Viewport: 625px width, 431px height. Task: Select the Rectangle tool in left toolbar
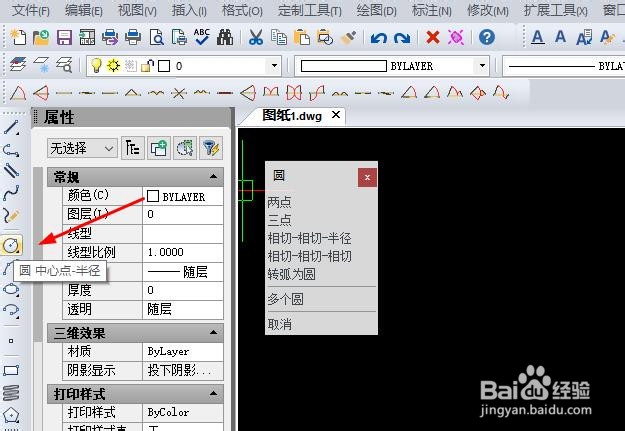[11, 370]
